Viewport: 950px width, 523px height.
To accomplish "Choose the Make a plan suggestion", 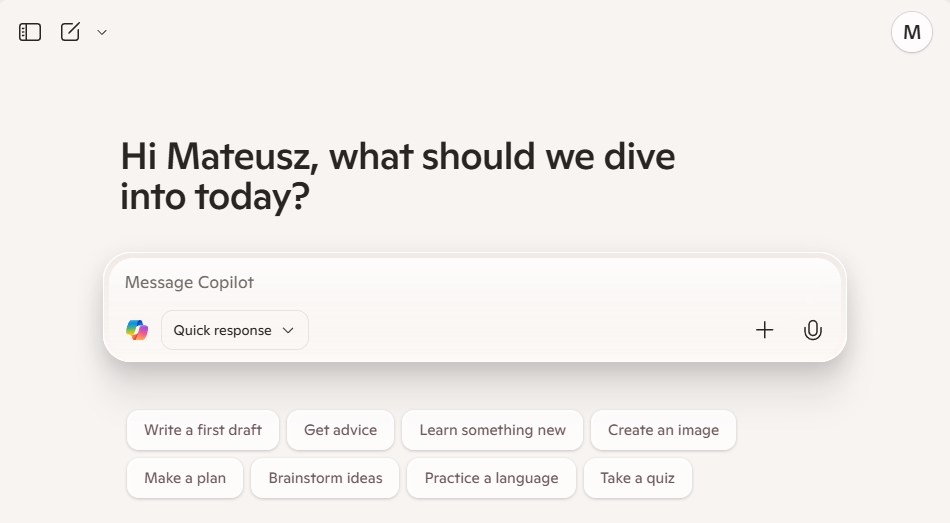I will pyautogui.click(x=185, y=478).
